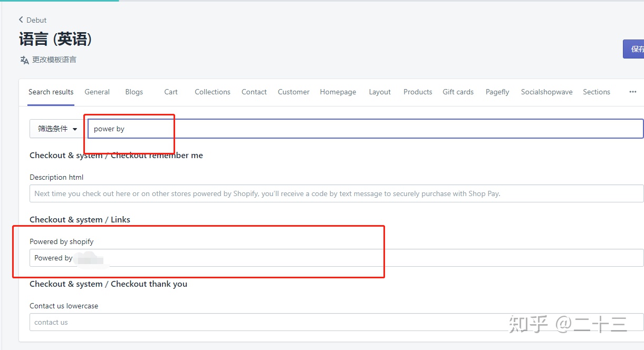Select the Pagefly tab
The width and height of the screenshot is (644, 350).
pyautogui.click(x=497, y=92)
